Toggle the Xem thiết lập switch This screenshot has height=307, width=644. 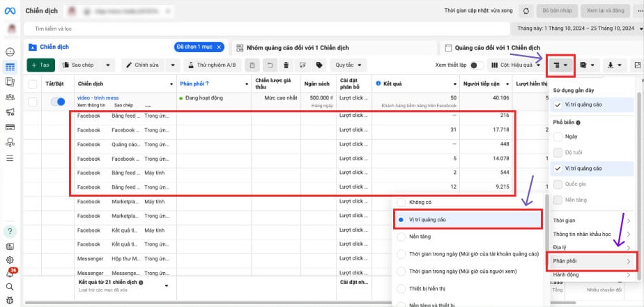click(x=477, y=65)
